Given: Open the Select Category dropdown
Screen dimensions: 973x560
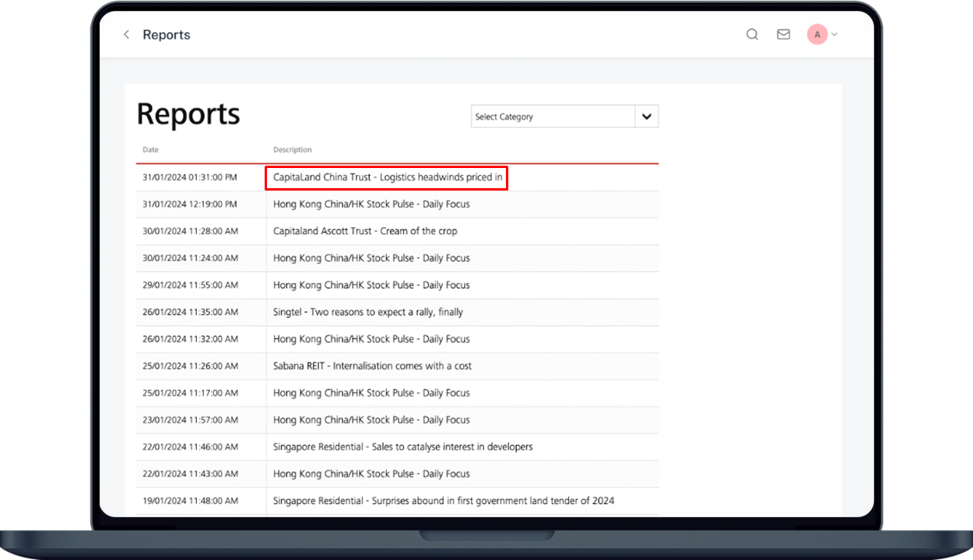Looking at the screenshot, I should [x=565, y=117].
